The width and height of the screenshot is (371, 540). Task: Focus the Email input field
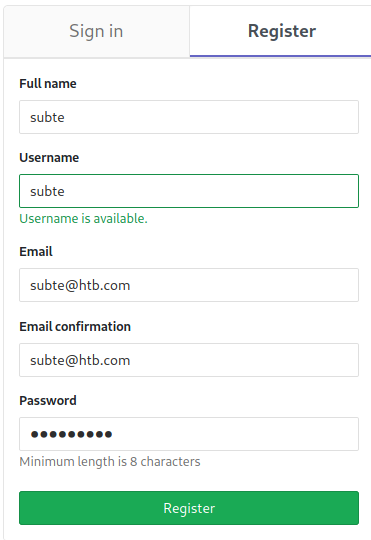(189, 285)
